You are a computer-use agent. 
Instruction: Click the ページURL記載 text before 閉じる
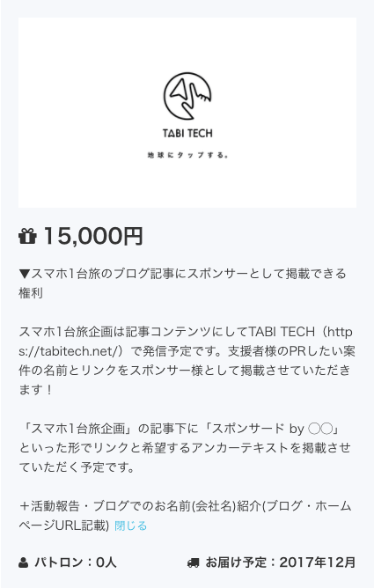63,526
